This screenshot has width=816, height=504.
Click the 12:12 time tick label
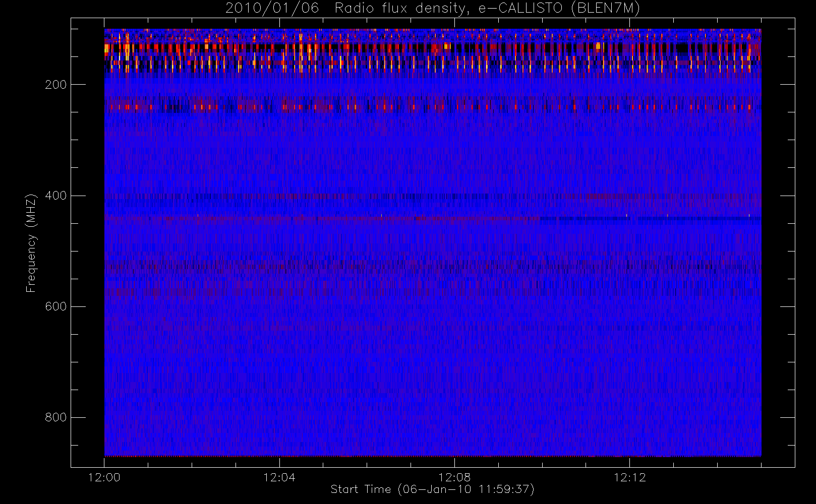[629, 477]
